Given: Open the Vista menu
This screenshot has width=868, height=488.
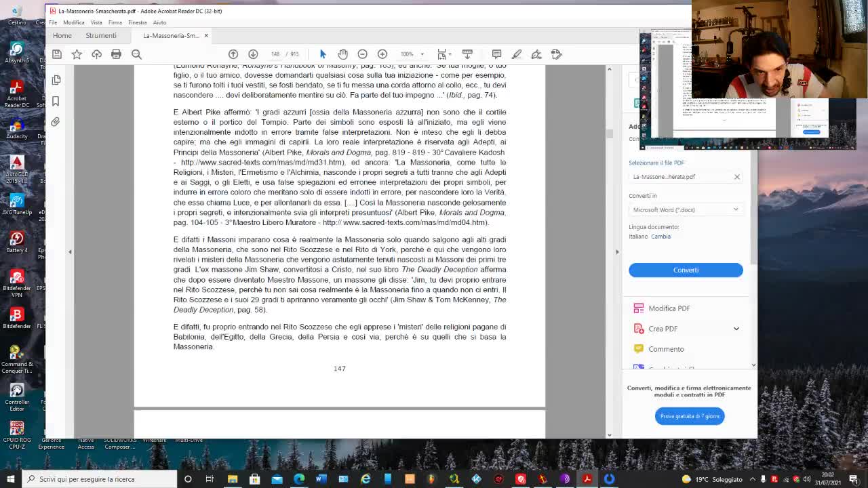Looking at the screenshot, I should click(96, 22).
